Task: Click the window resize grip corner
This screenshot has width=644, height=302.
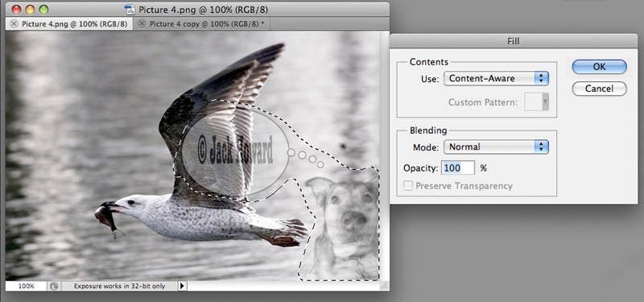Action: point(384,286)
